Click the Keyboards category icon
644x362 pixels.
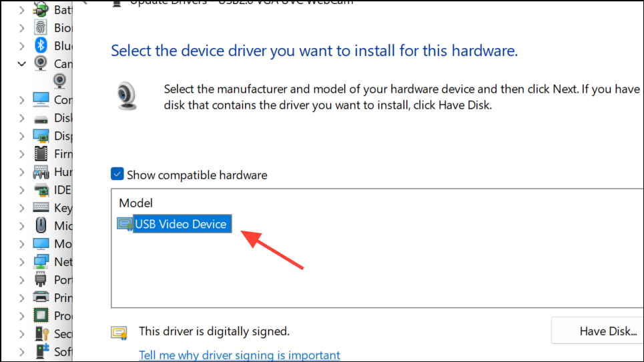(41, 208)
